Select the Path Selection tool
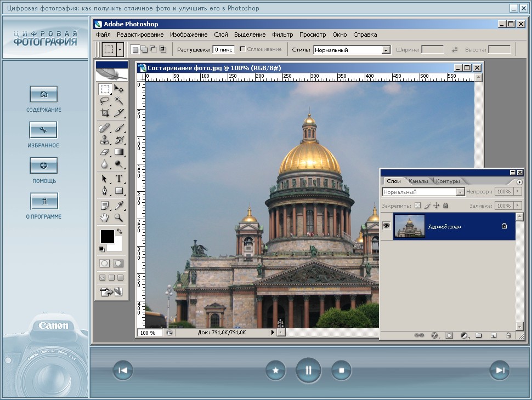Screen dimensions: 532x400 coord(105,179)
